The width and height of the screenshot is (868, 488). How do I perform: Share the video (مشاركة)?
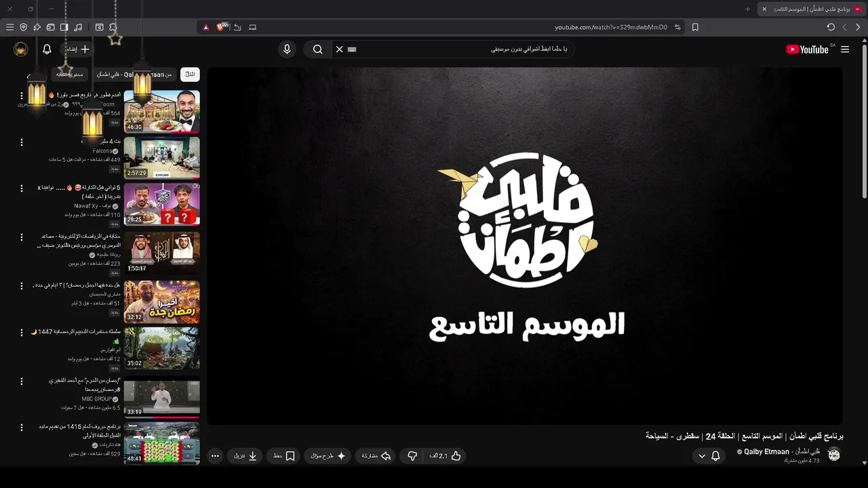(x=376, y=456)
